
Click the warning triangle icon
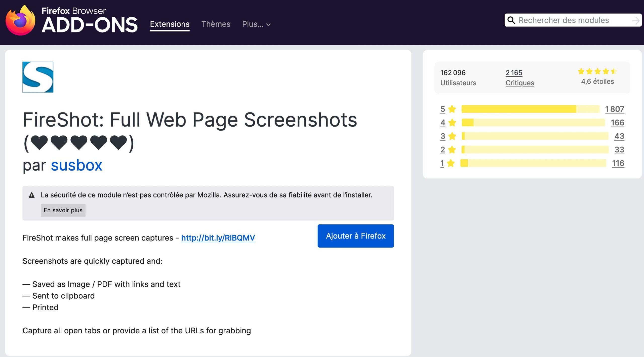[x=32, y=195]
